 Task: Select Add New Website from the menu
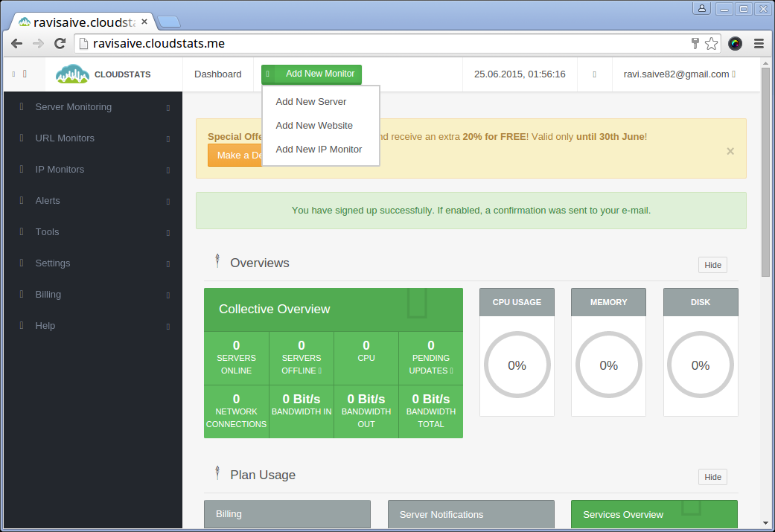(314, 126)
